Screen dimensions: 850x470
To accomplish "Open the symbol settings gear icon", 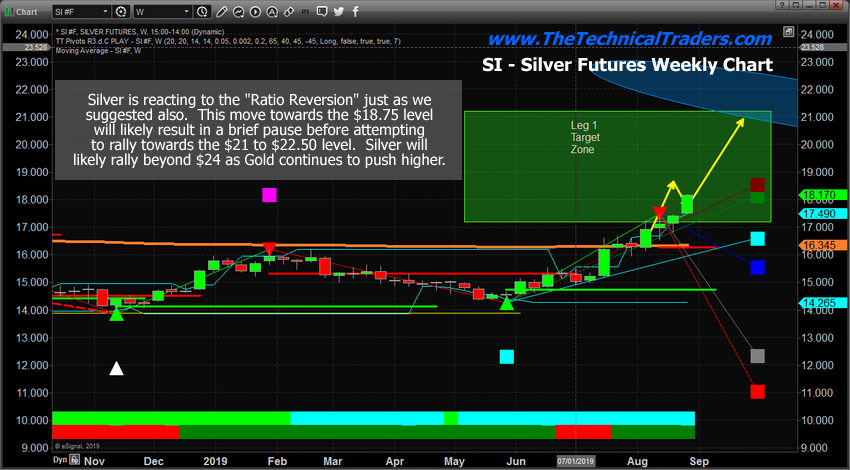I will (121, 11).
